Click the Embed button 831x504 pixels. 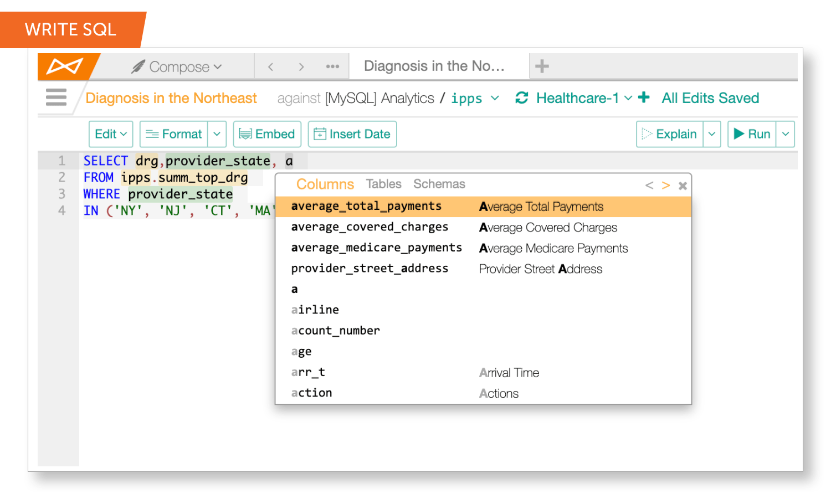267,134
